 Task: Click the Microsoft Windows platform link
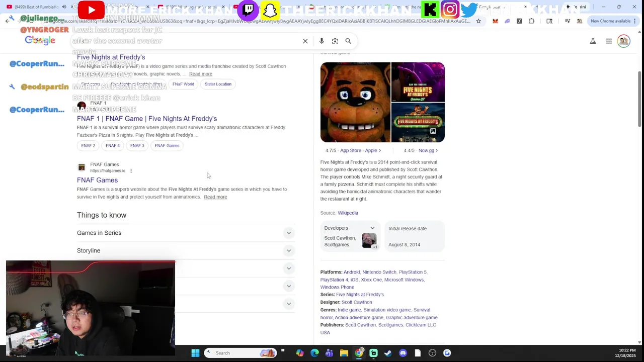[x=404, y=280]
